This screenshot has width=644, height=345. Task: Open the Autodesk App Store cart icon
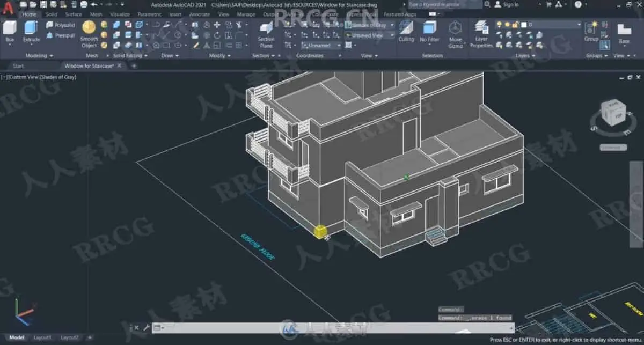pyautogui.click(x=549, y=4)
